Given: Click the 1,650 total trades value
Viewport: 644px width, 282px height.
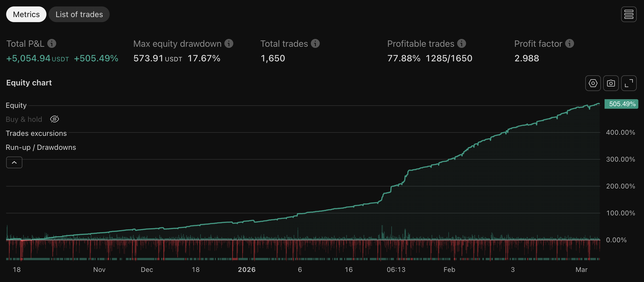Looking at the screenshot, I should (273, 58).
